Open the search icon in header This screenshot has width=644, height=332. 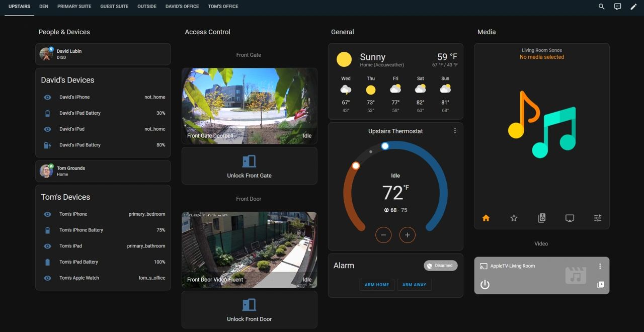click(x=601, y=7)
